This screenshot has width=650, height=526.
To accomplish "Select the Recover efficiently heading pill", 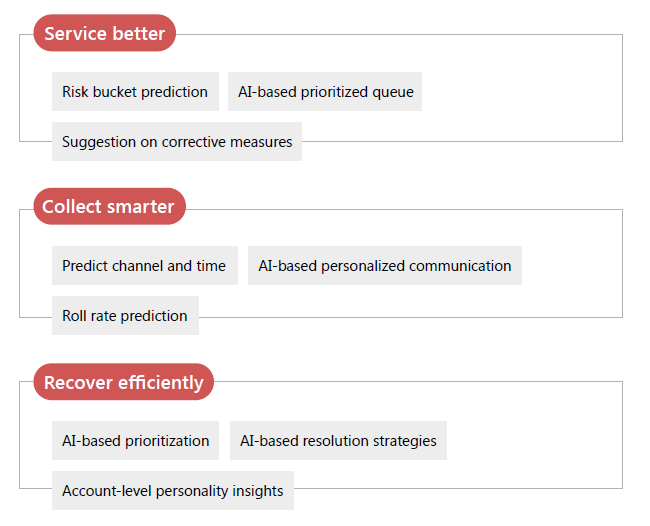I will [124, 382].
